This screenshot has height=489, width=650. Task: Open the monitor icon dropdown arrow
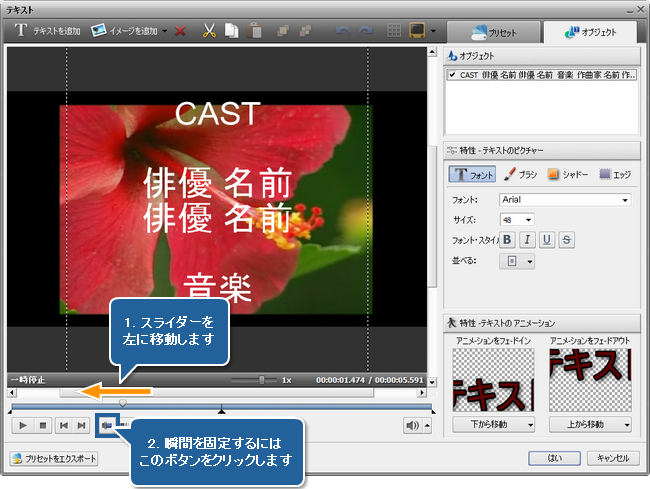(x=433, y=31)
